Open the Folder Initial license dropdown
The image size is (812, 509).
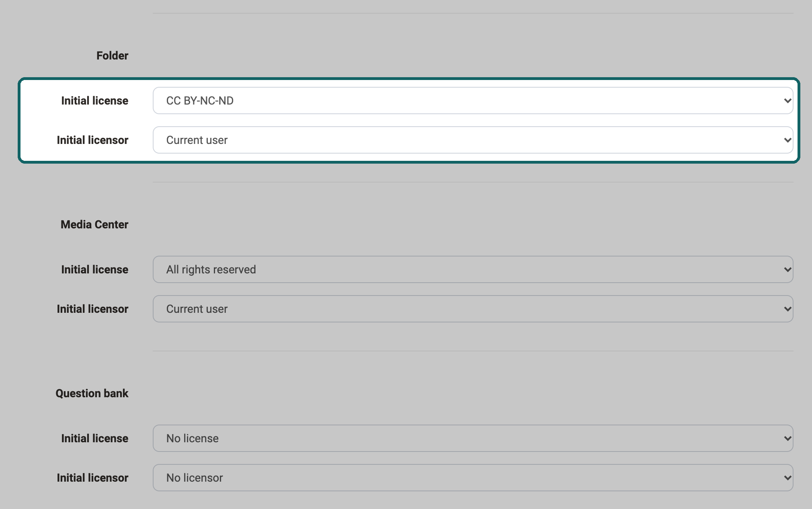pos(473,101)
